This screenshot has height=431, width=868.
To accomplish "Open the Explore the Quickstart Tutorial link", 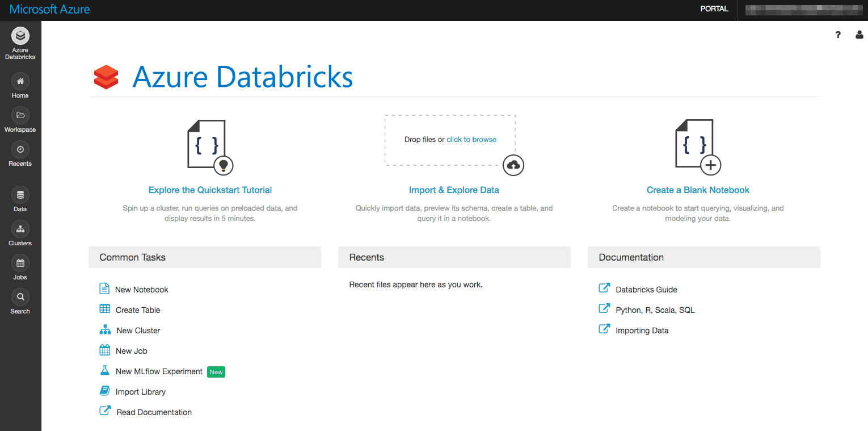I will point(210,190).
